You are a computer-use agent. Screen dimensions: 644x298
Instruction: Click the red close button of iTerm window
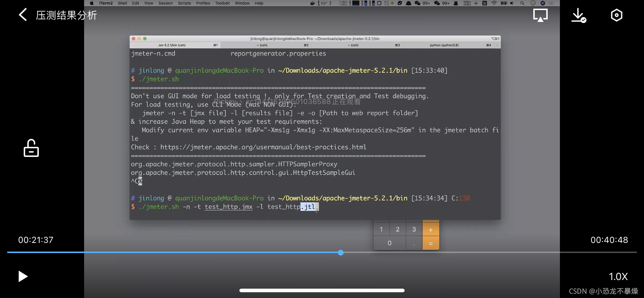coord(134,39)
